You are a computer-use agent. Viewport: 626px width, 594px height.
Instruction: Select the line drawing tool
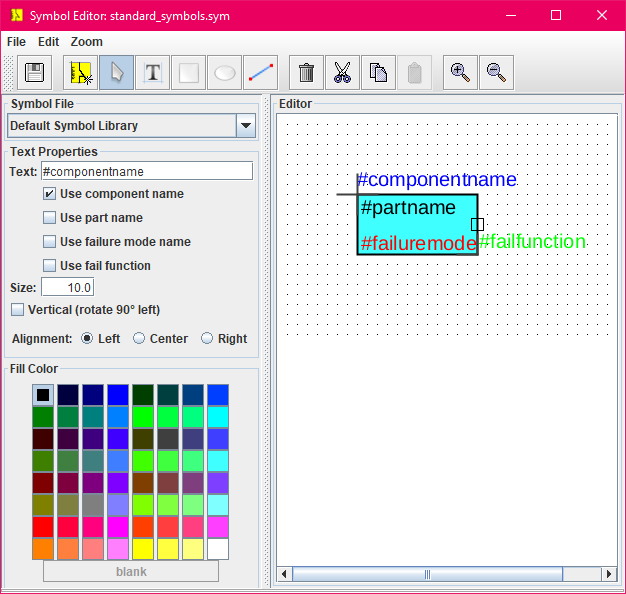coord(261,73)
